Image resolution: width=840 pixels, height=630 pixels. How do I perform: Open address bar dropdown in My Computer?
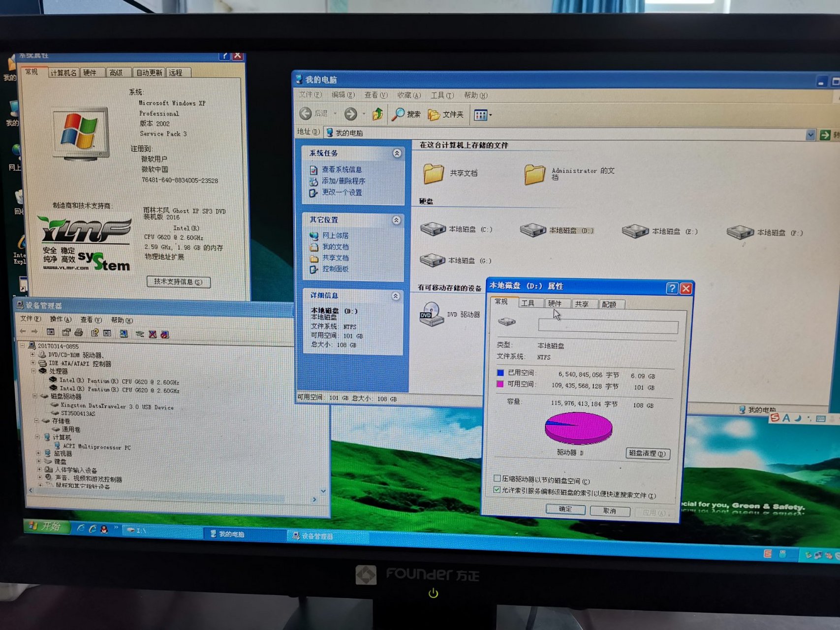click(x=810, y=135)
